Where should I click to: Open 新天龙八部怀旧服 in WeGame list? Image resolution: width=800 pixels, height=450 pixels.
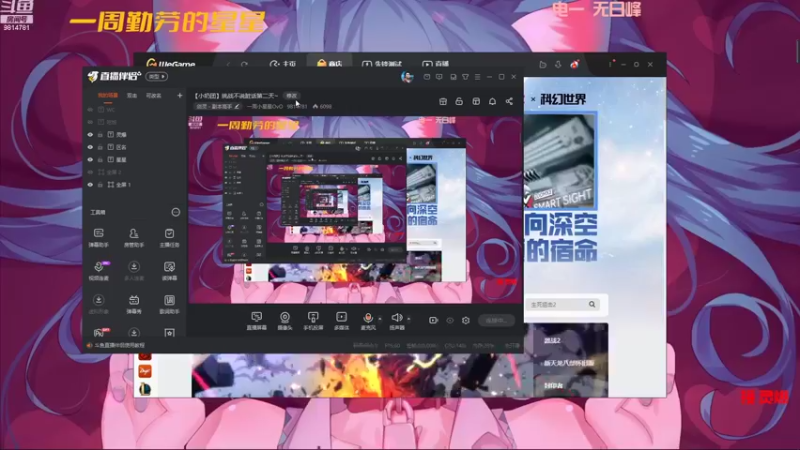(x=568, y=363)
